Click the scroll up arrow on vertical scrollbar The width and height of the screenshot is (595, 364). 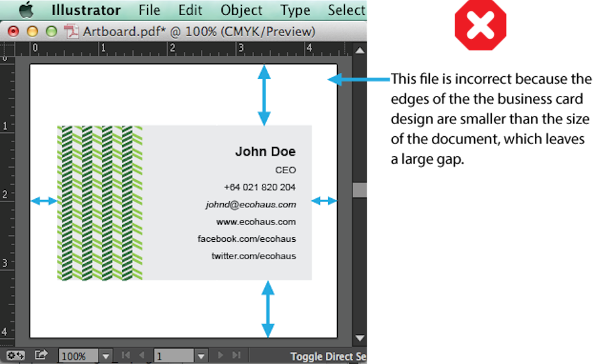click(360, 50)
